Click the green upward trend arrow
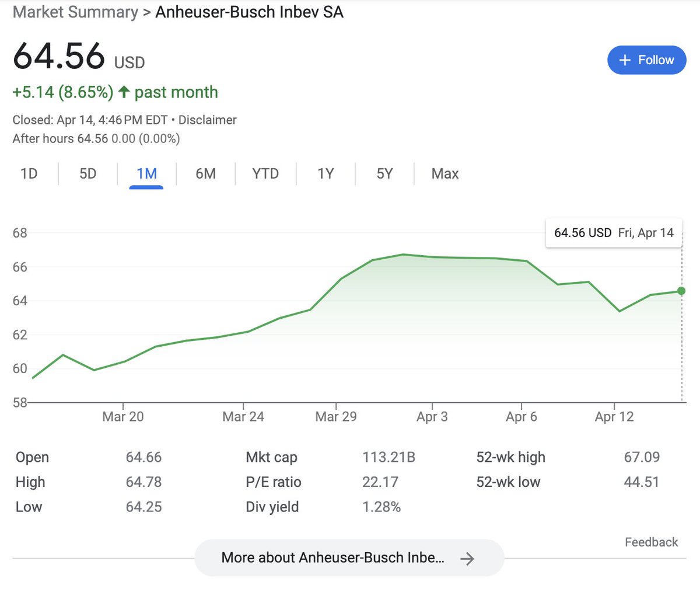Image resolution: width=700 pixels, height=592 pixels. pos(124,92)
